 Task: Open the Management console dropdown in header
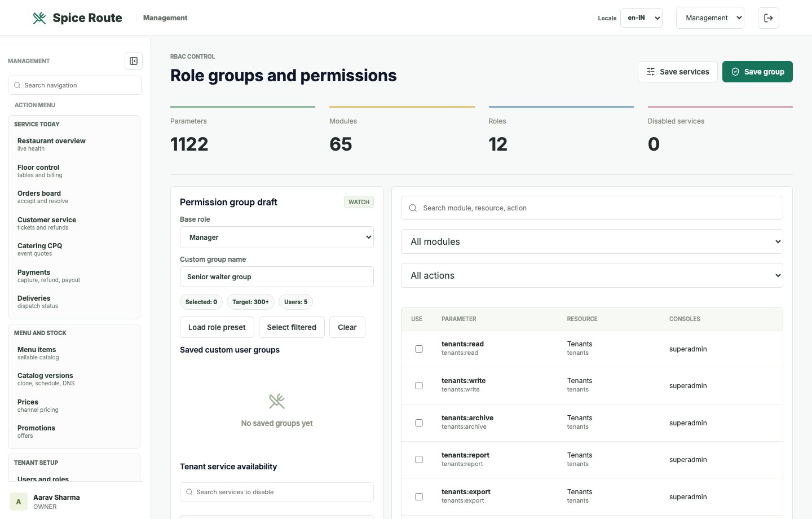click(x=710, y=18)
